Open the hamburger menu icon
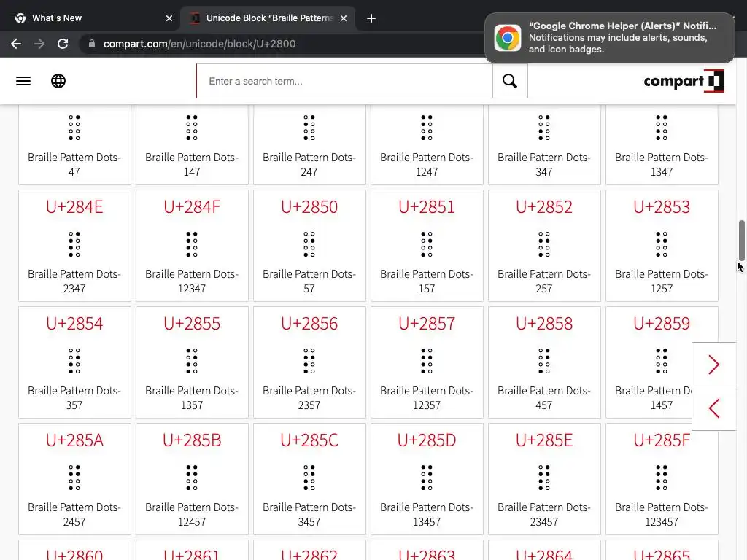747x560 pixels. (x=23, y=81)
